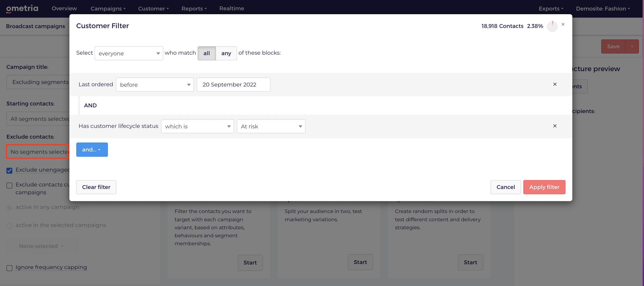
Task: Remove the Last ordered filter block
Action: pyautogui.click(x=555, y=84)
